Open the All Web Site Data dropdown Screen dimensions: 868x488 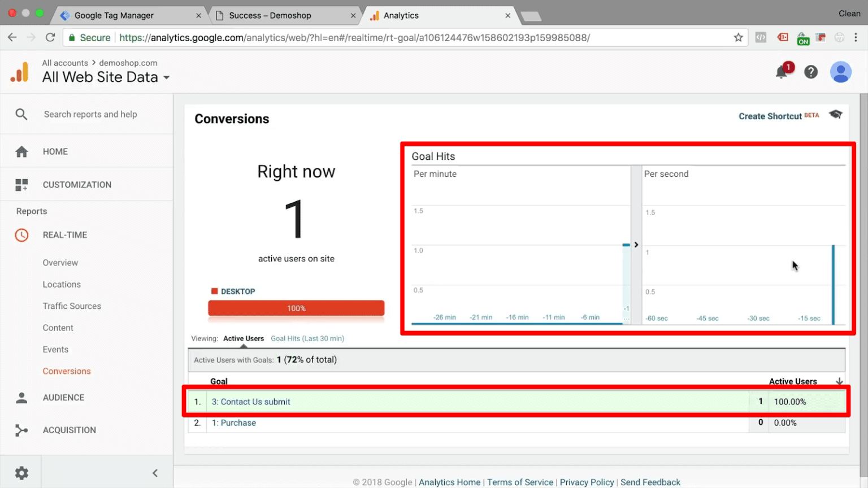coord(167,78)
